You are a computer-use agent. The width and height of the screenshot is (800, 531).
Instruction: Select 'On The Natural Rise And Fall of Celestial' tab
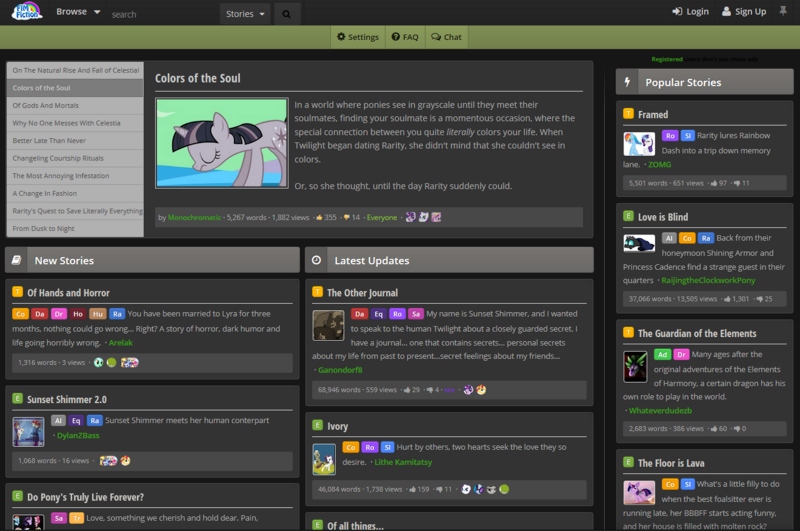(75, 70)
